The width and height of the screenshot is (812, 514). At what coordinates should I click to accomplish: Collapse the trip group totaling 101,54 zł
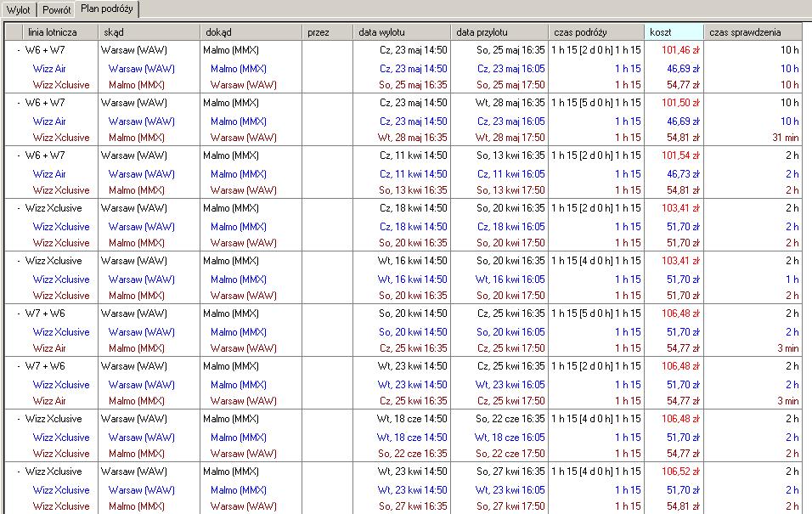pos(19,155)
